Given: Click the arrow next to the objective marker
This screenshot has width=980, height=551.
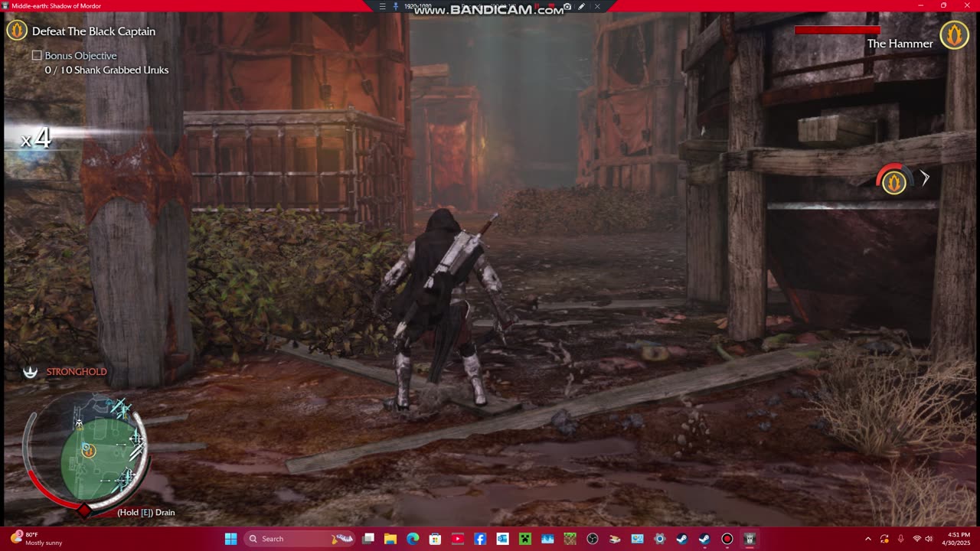Looking at the screenshot, I should (925, 178).
